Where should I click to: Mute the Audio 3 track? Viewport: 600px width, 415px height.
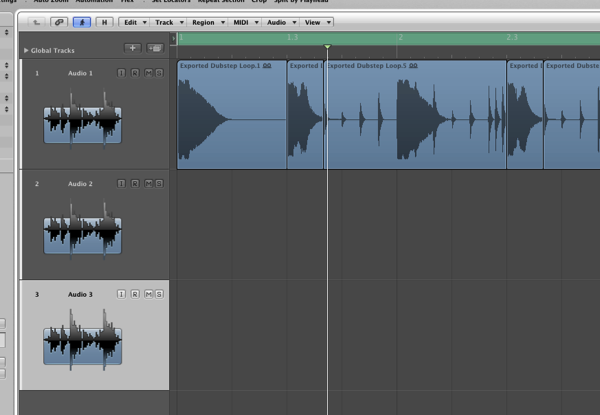148,294
